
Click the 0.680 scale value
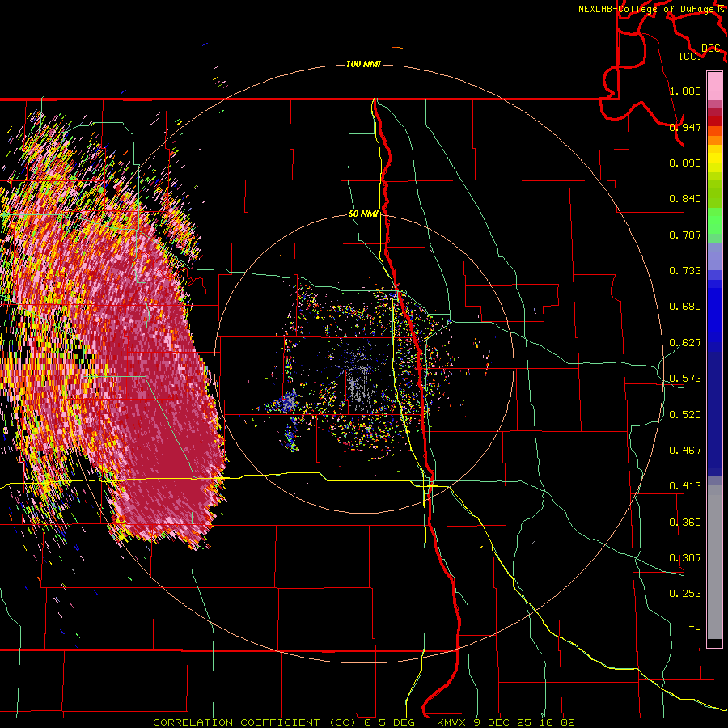(x=685, y=307)
